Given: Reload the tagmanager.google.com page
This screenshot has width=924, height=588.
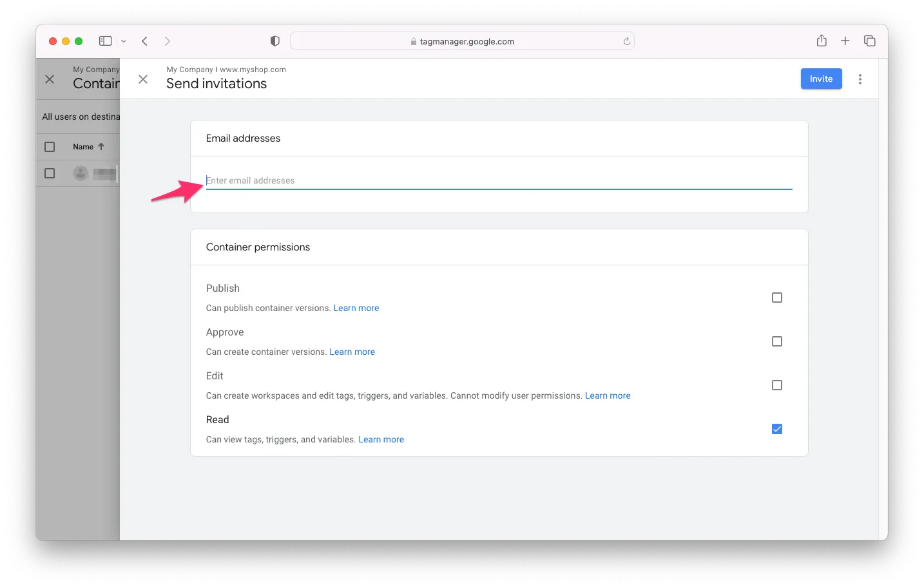Looking at the screenshot, I should 626,41.
